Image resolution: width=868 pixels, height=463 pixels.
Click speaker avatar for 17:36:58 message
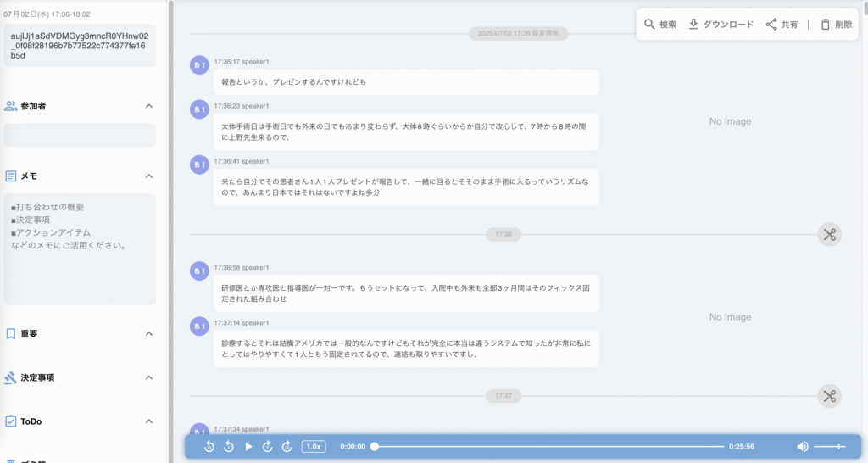199,271
